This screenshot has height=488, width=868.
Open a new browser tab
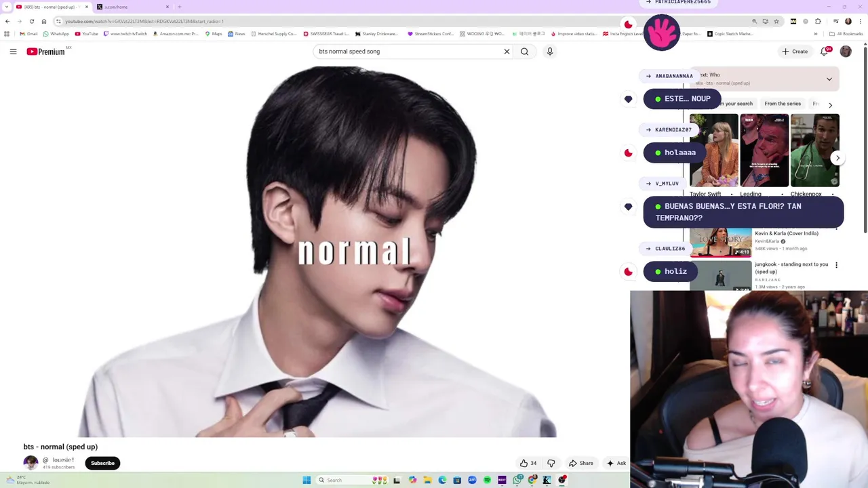coord(179,7)
